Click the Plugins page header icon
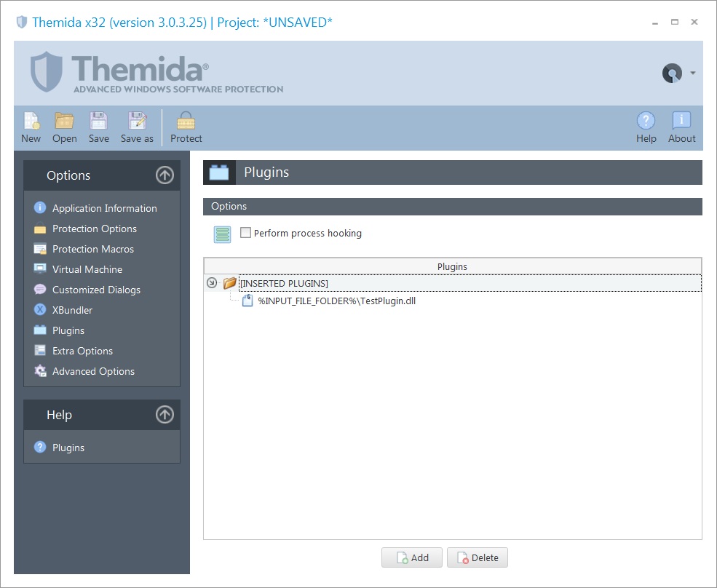The image size is (717, 588). pyautogui.click(x=219, y=172)
